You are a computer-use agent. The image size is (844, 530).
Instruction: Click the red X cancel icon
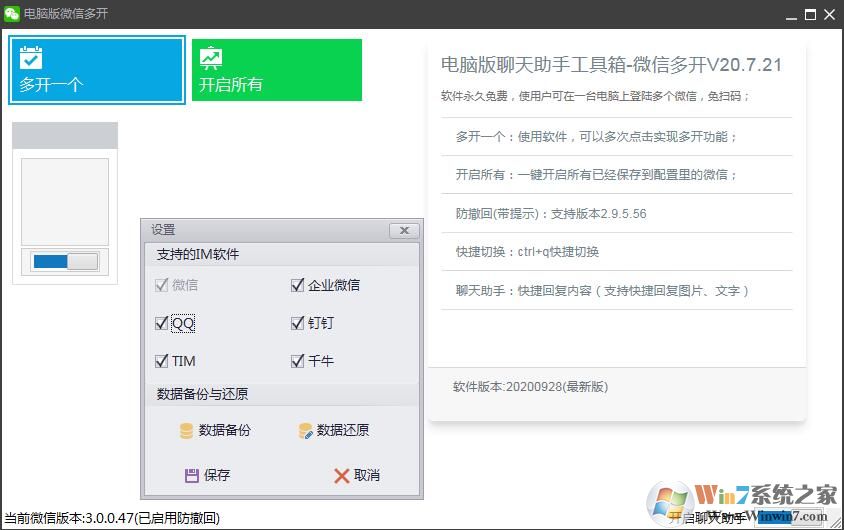pos(341,476)
